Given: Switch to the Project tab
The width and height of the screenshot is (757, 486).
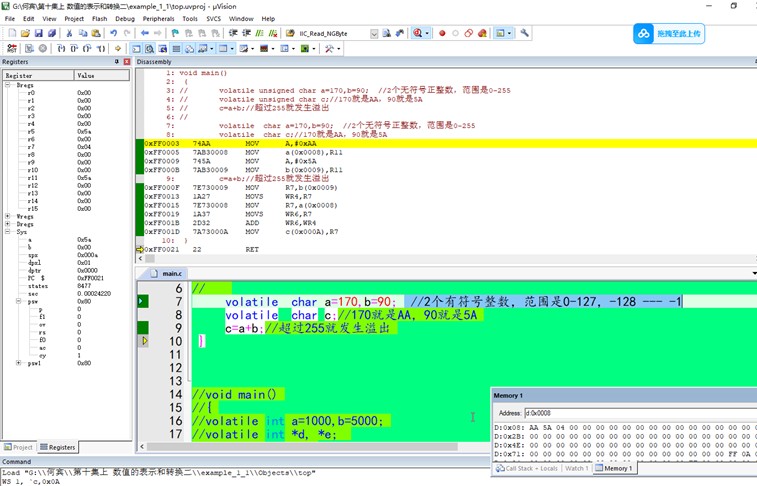Looking at the screenshot, I should pos(19,447).
